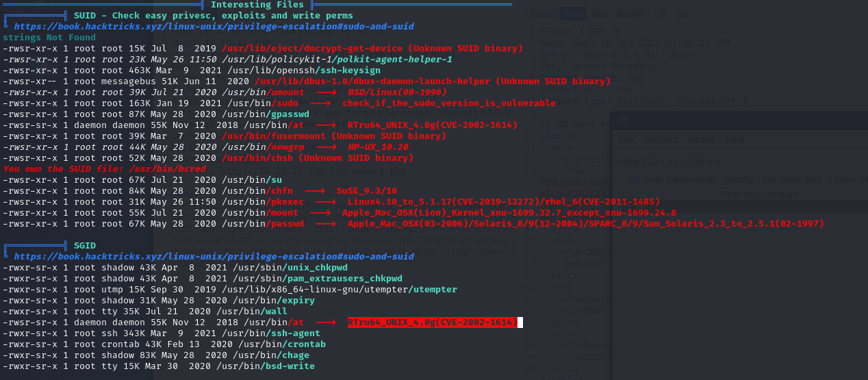Open the Options menu in DirBuster
This screenshot has height=380, width=868.
(661, 140)
